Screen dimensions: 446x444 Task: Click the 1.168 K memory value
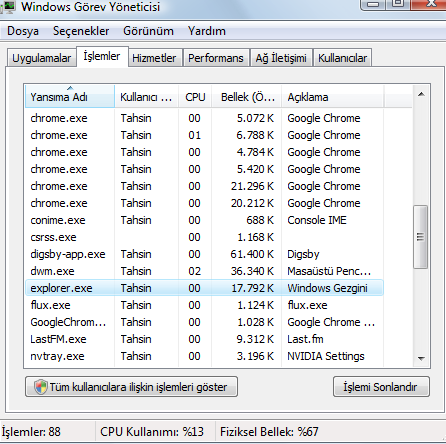(256, 237)
